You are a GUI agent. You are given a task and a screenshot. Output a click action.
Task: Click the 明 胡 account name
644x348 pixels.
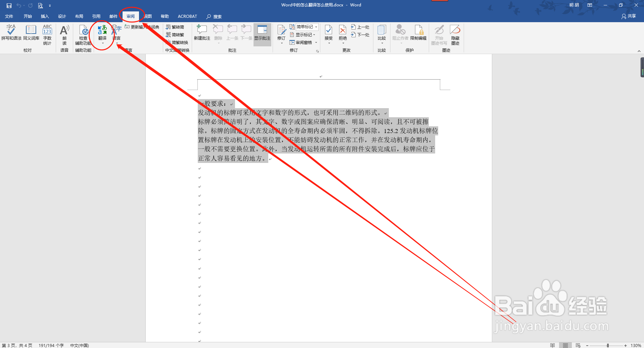(574, 5)
